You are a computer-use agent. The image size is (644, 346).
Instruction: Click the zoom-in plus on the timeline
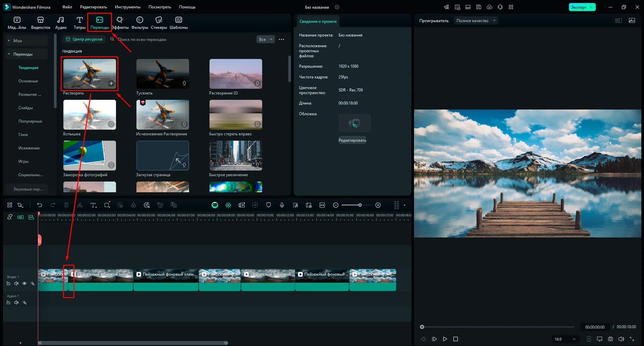pyautogui.click(x=378, y=205)
